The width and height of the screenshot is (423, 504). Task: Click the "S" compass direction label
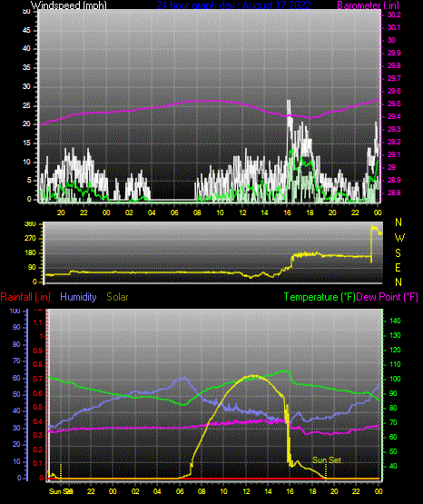point(398,253)
